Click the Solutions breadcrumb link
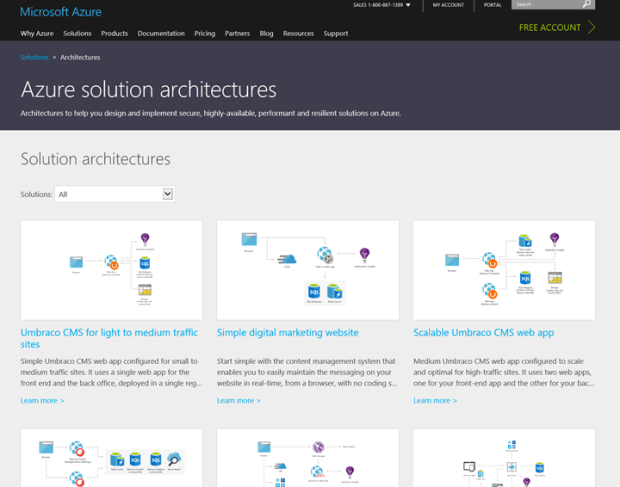This screenshot has height=487, width=620. 34,57
